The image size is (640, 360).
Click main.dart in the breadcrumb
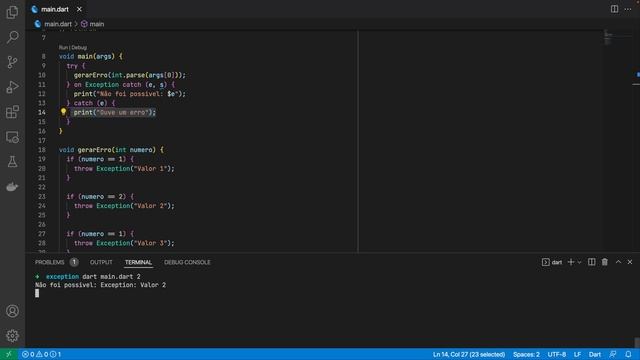click(58, 24)
